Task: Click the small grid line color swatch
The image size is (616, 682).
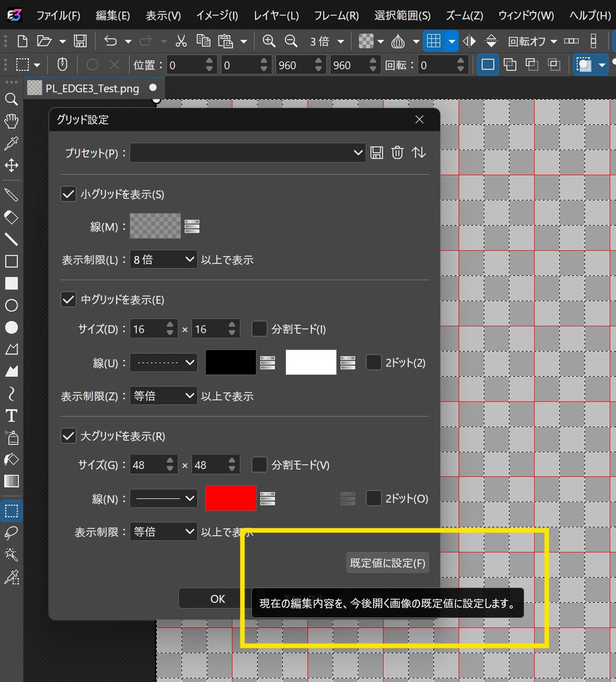Action: pos(155,226)
